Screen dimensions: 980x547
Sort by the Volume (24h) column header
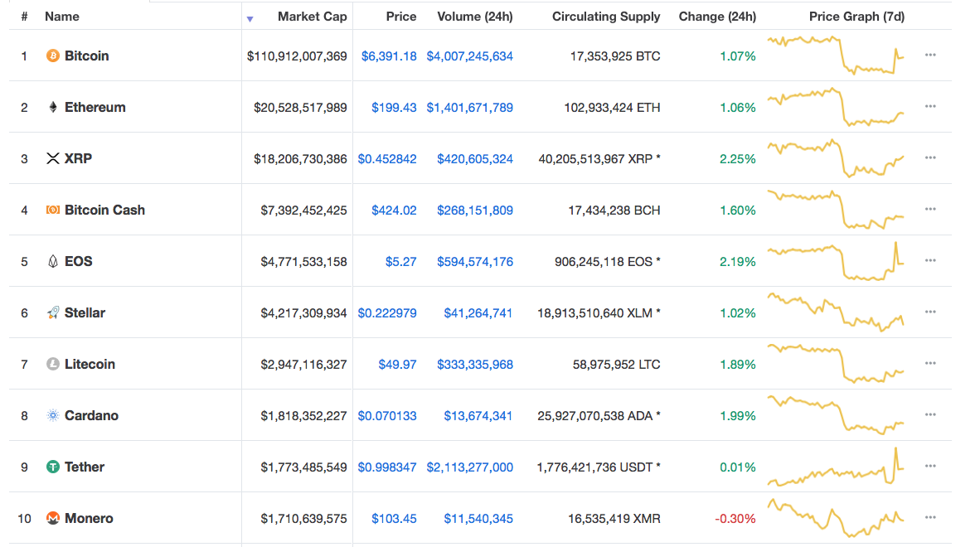[x=474, y=17]
